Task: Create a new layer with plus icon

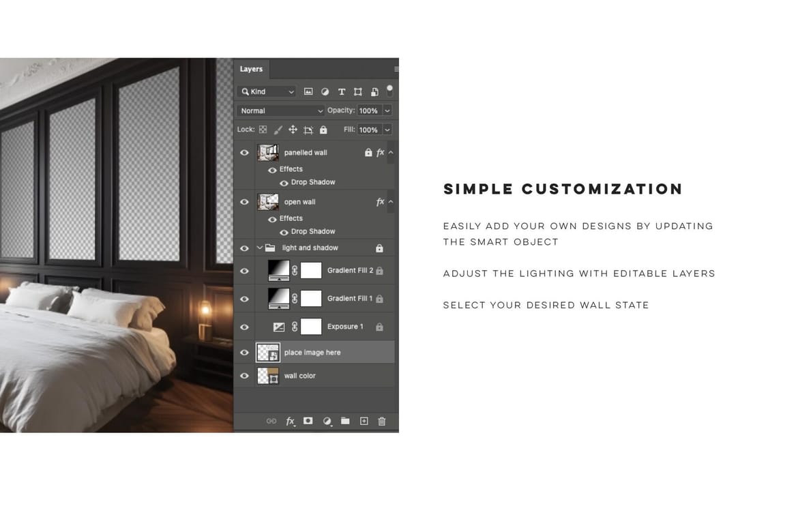Action: 364,421
